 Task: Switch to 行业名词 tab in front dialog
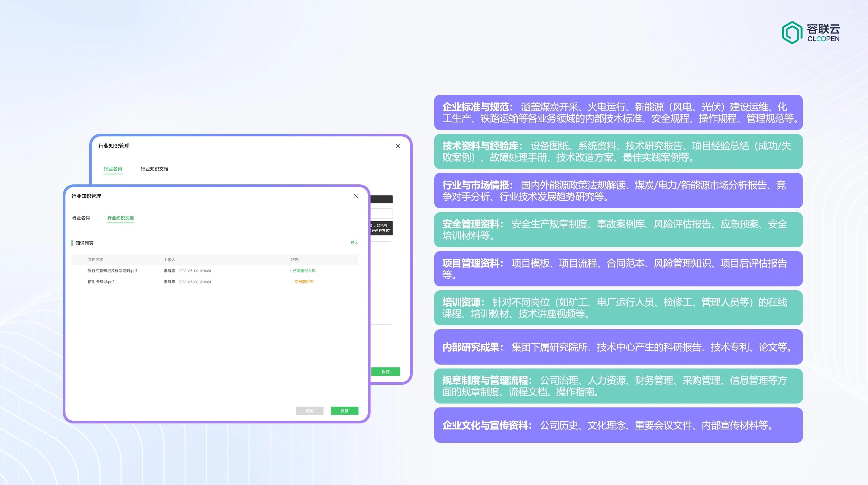(x=81, y=218)
